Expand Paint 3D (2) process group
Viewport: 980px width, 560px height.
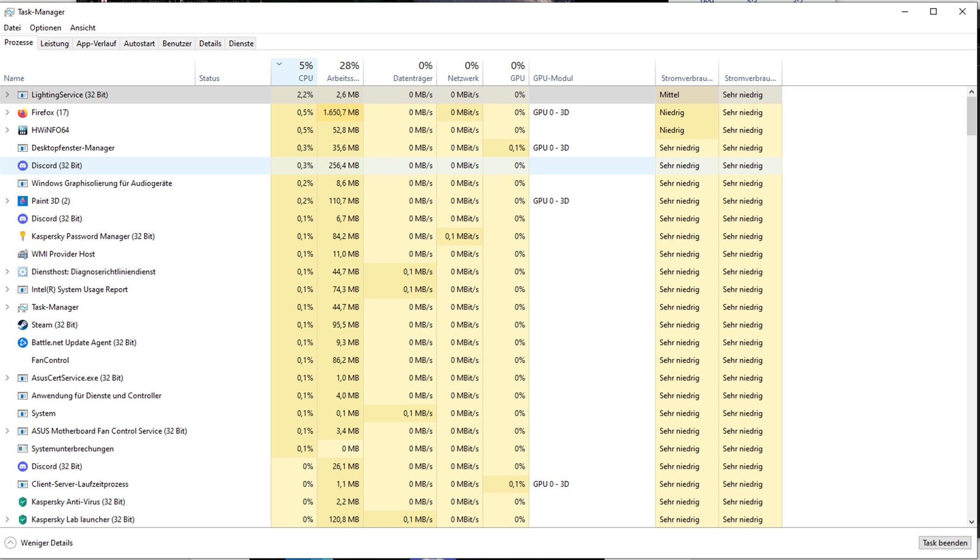pos(7,201)
